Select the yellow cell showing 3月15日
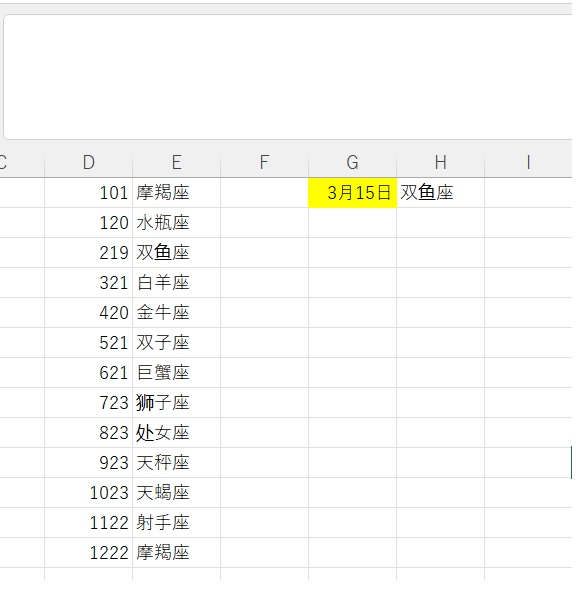576x589 pixels. coord(352,193)
